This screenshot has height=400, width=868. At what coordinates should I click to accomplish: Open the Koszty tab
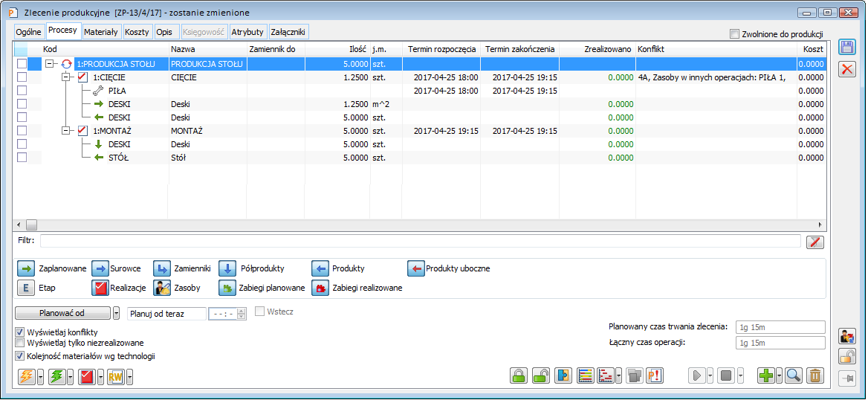[138, 32]
